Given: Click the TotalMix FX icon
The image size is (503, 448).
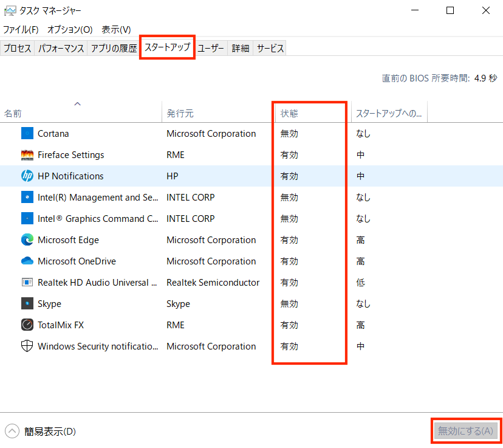Looking at the screenshot, I should [27, 325].
